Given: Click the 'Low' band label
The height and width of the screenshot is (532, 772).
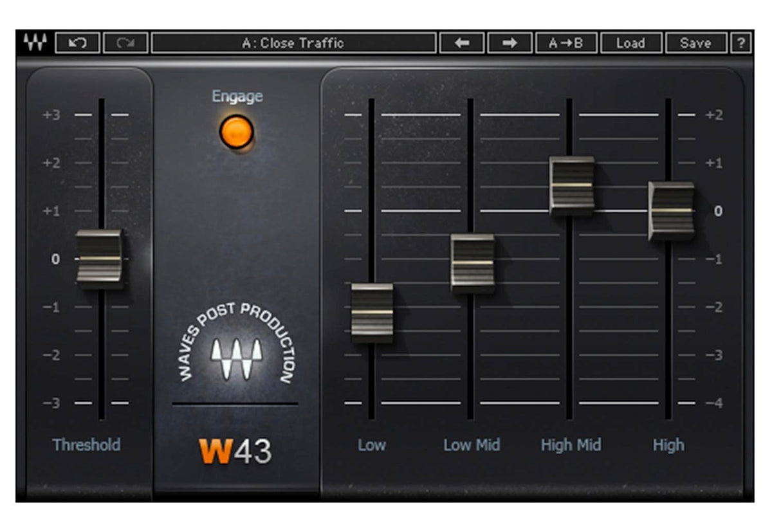Looking at the screenshot, I should [x=372, y=445].
